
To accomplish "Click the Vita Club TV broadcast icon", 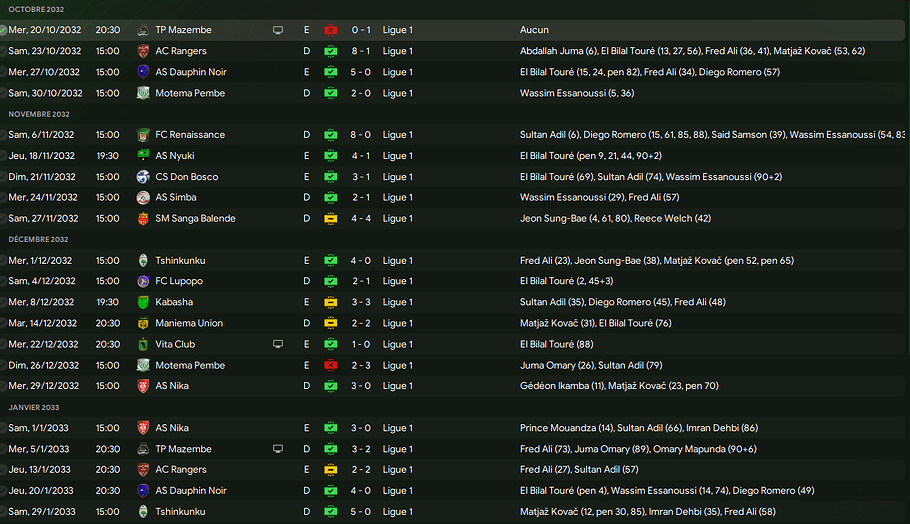I will click(278, 344).
